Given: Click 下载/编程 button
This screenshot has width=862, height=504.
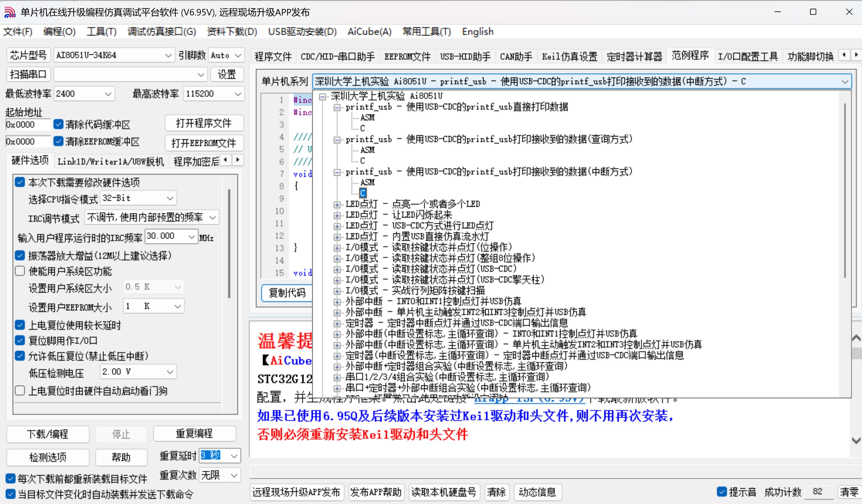Looking at the screenshot, I should point(48,434).
